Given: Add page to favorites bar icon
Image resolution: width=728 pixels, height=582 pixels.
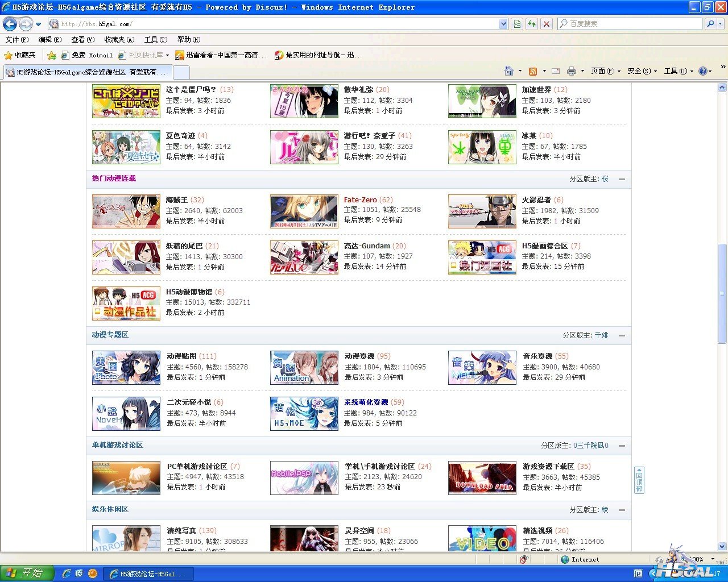Looking at the screenshot, I should tap(52, 55).
